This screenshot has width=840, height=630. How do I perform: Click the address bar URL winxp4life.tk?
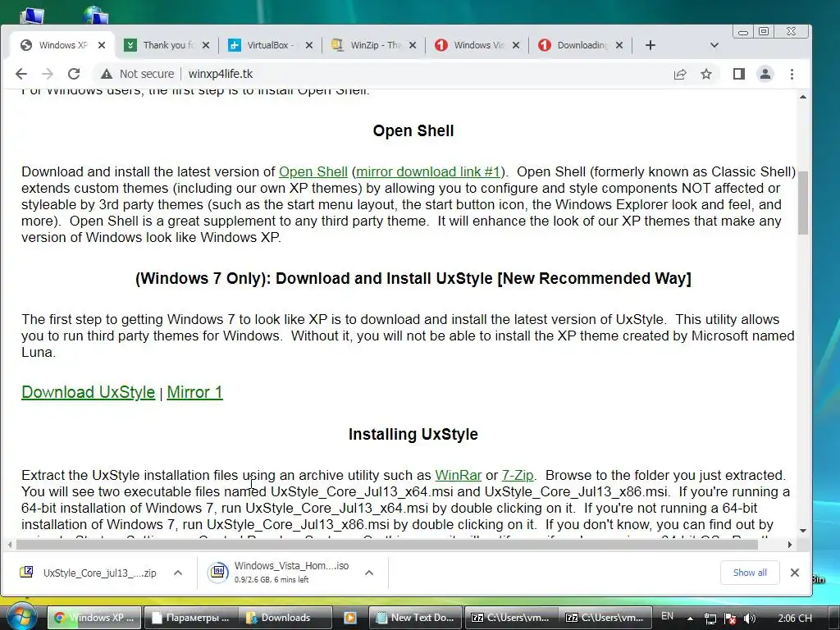220,74
